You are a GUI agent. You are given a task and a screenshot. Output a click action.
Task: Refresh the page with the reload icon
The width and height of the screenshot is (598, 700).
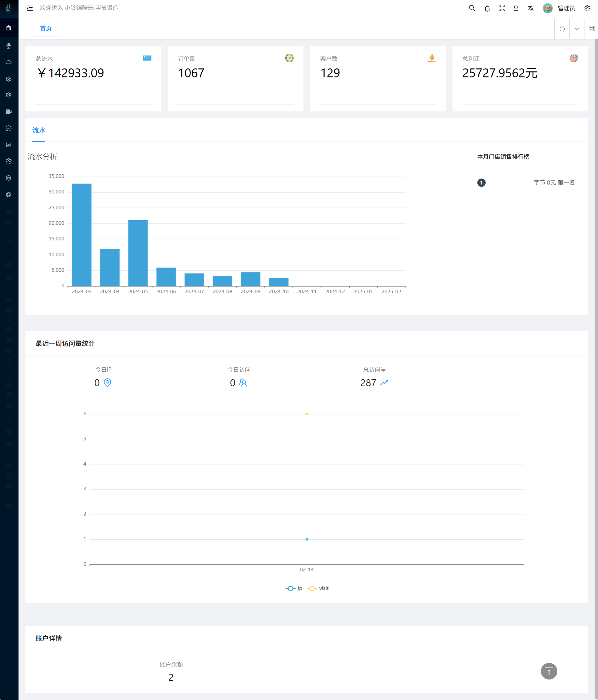[562, 29]
